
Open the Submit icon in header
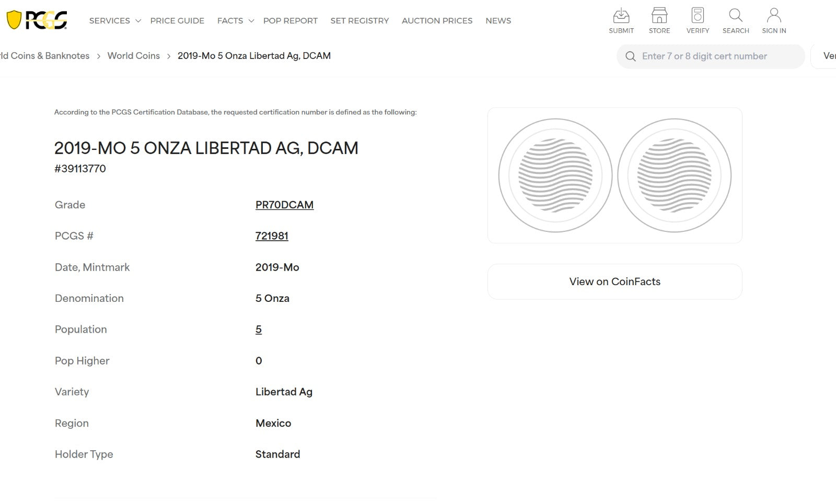(x=621, y=16)
